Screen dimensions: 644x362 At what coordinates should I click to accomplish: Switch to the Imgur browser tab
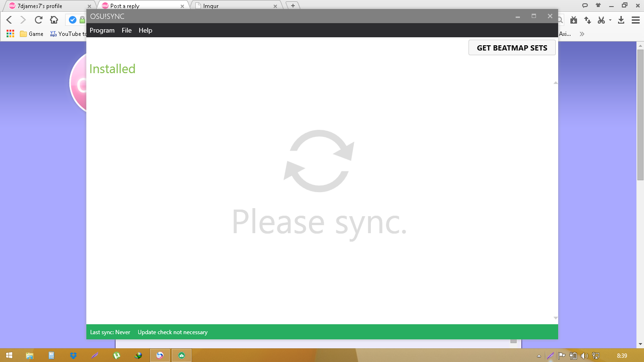(236, 6)
